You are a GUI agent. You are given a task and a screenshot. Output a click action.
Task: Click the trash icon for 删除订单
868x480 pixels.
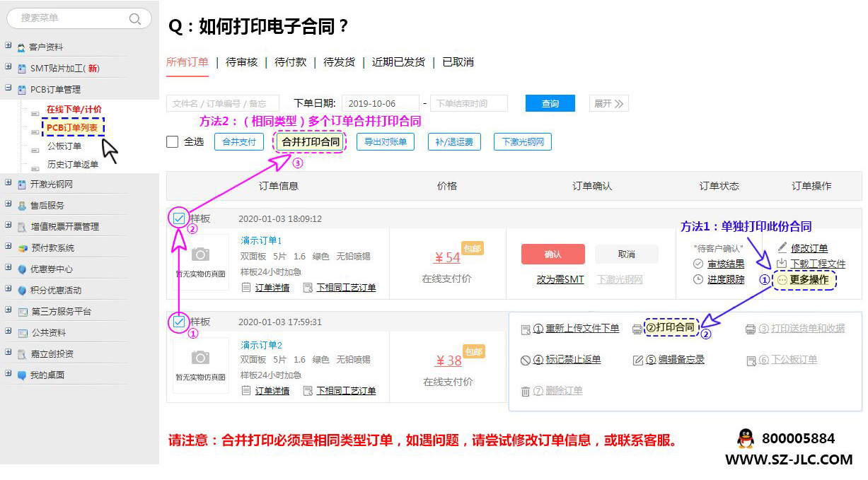point(526,391)
